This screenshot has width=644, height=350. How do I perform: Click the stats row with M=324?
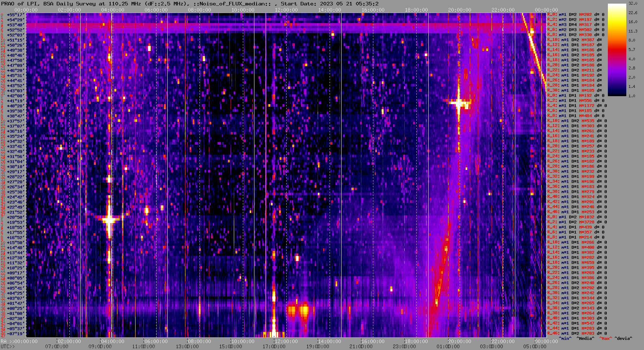[x=577, y=197]
